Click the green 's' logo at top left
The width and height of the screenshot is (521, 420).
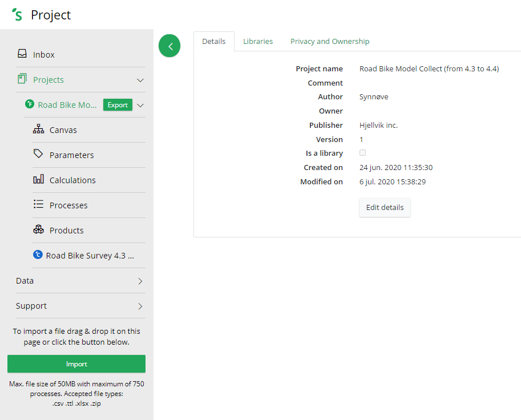[x=17, y=15]
